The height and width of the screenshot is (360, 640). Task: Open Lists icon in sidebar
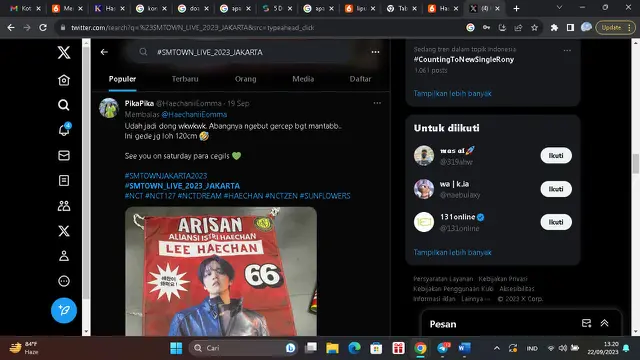coord(64,180)
